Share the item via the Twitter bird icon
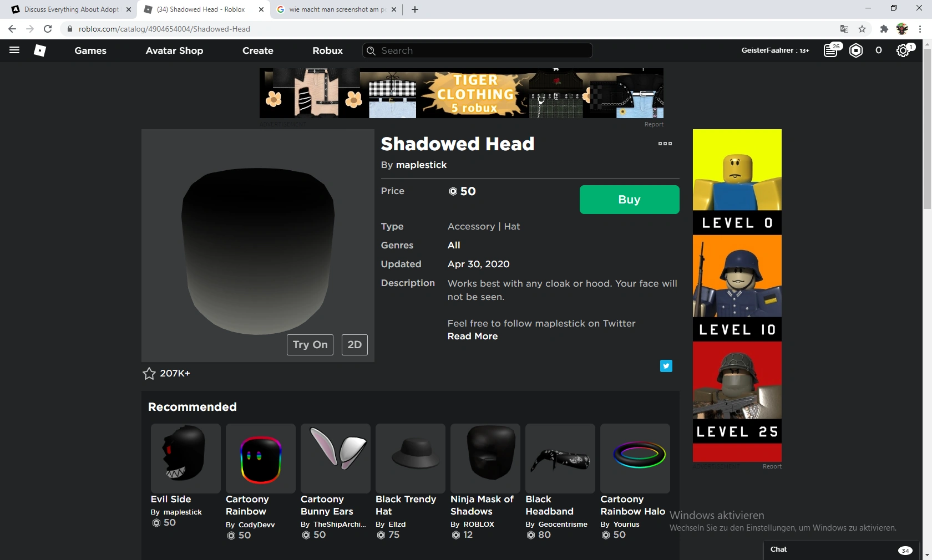This screenshot has width=932, height=560. click(666, 366)
